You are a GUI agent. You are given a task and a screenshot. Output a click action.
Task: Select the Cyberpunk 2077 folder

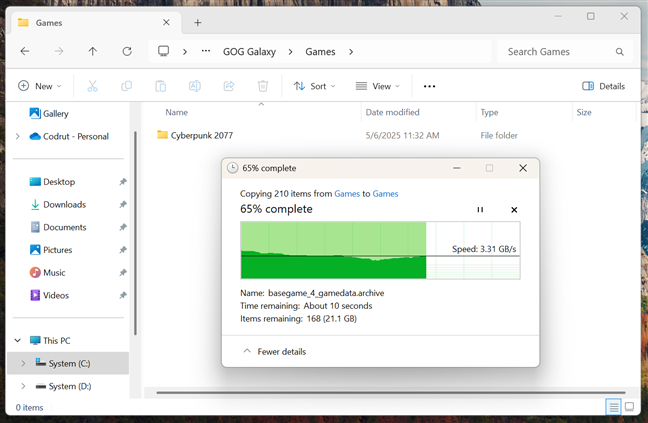click(195, 135)
